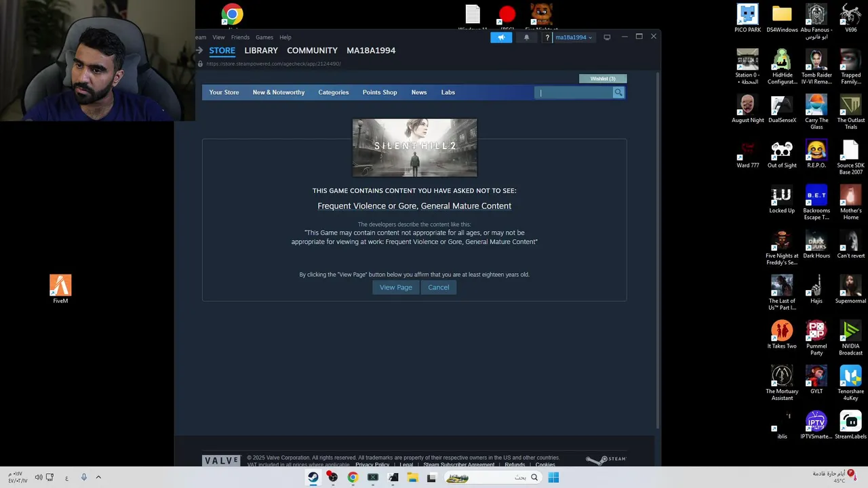This screenshot has width=868, height=488.
Task: Open Steam help question-mark icon
Action: (547, 37)
